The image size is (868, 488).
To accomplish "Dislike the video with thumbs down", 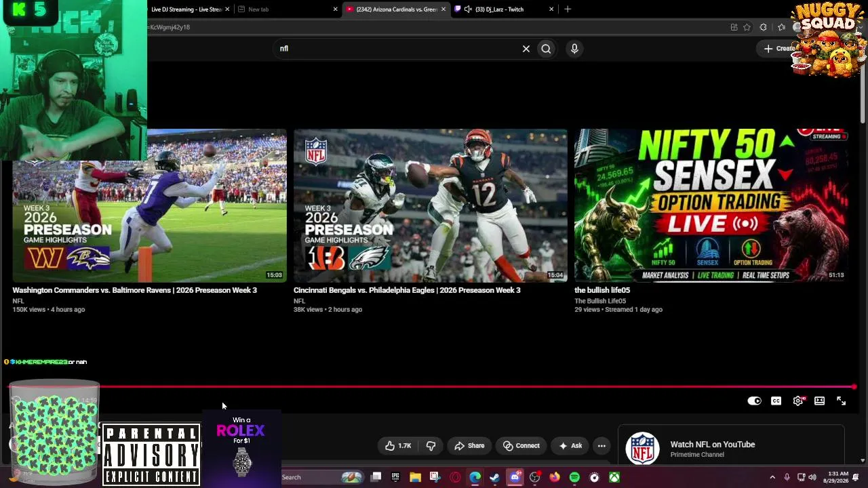I will click(x=431, y=446).
